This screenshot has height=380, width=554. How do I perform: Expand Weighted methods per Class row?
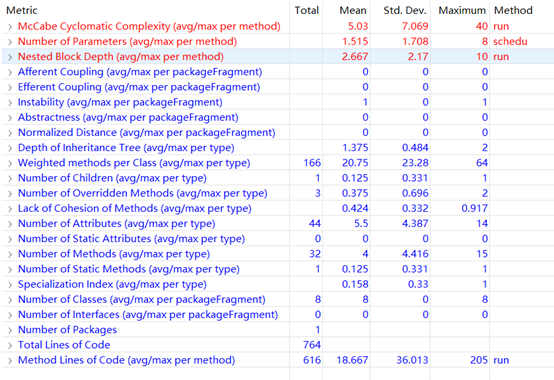click(10, 163)
